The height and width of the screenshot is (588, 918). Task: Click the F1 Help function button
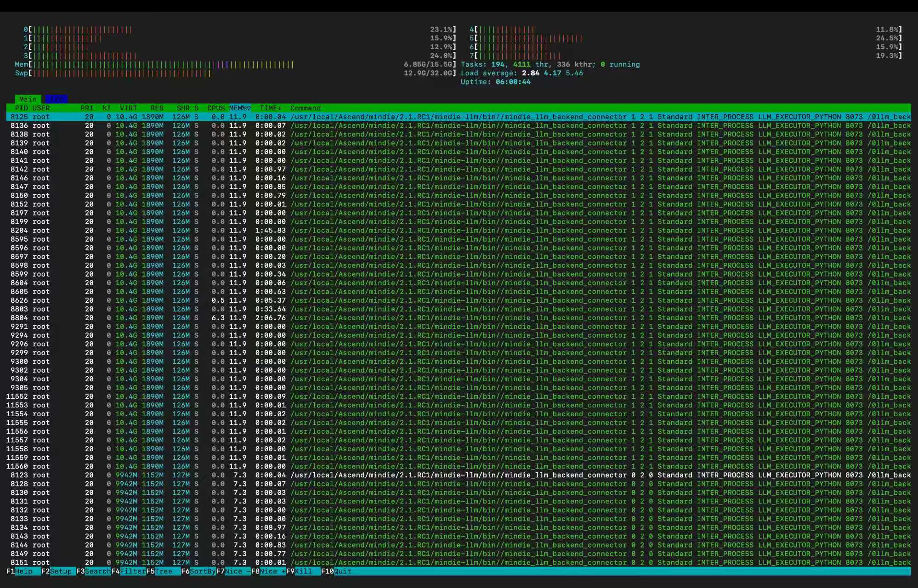(23, 571)
